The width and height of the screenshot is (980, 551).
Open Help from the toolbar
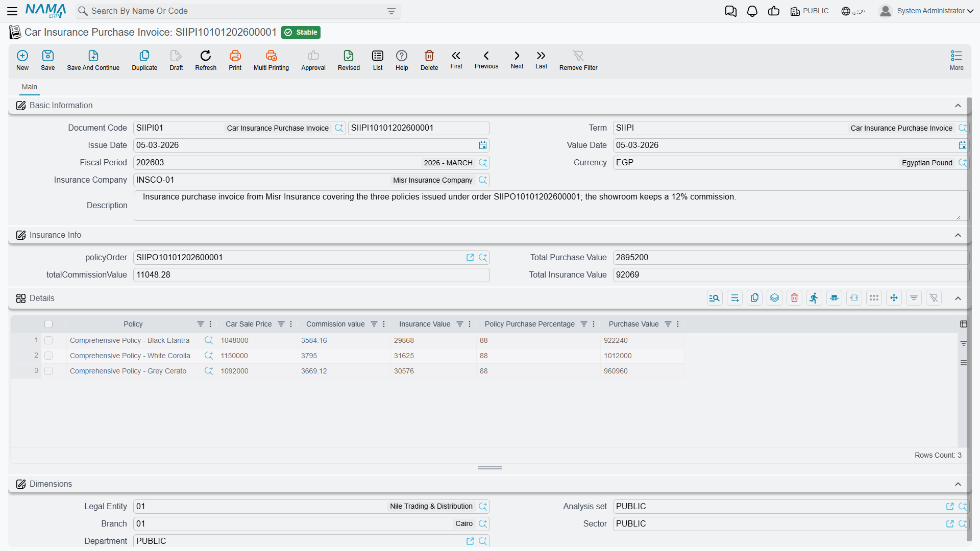point(402,60)
